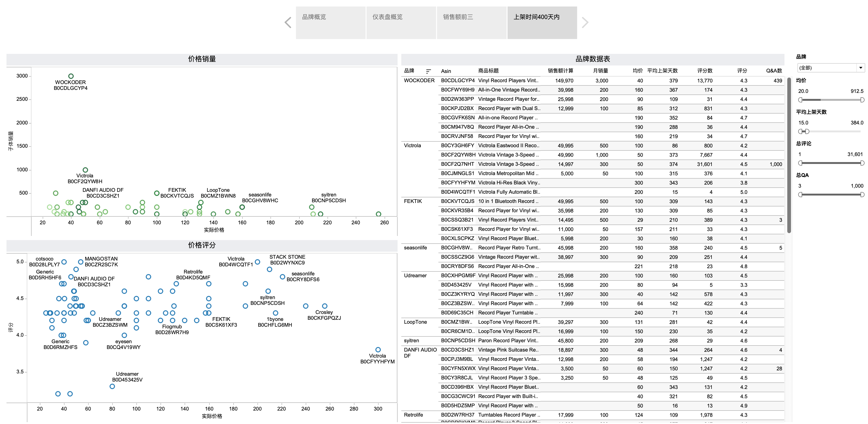Select the 上架时间400天内 tab
Image resolution: width=868 pixels, height=424 pixels.
pos(542,23)
